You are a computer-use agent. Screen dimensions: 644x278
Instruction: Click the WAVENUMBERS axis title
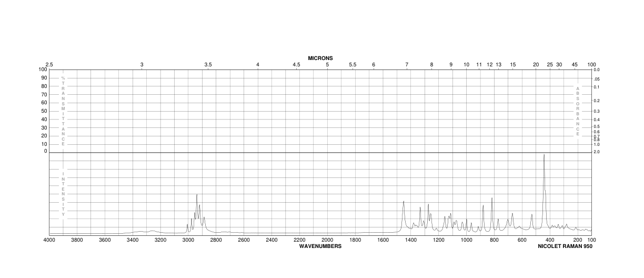320,246
